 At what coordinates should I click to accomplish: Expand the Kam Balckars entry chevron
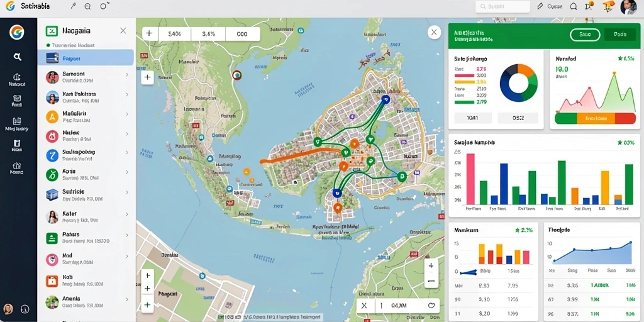tap(127, 94)
